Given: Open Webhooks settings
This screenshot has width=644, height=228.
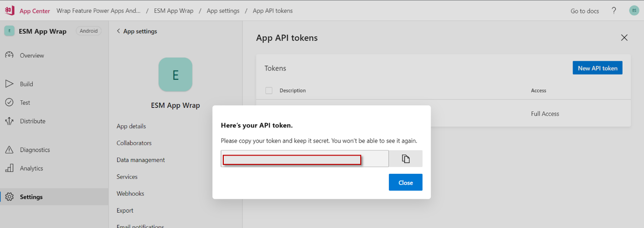Looking at the screenshot, I should (x=129, y=194).
